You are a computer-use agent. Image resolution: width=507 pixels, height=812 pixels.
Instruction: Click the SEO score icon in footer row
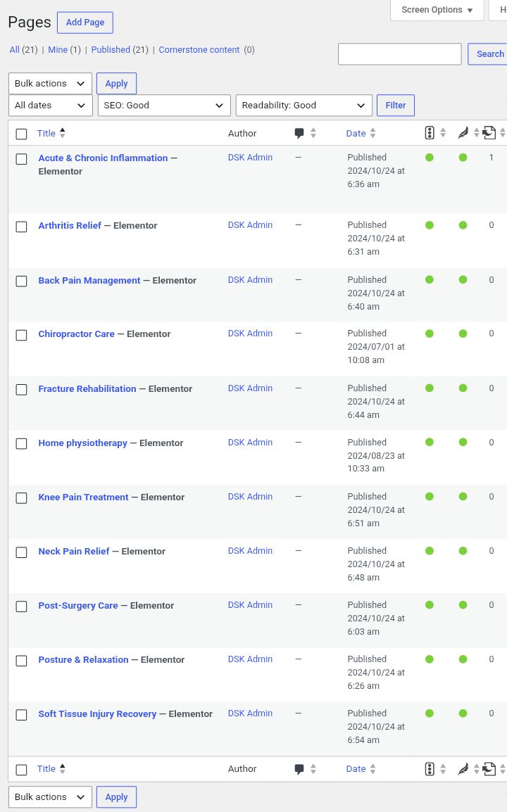point(430,769)
